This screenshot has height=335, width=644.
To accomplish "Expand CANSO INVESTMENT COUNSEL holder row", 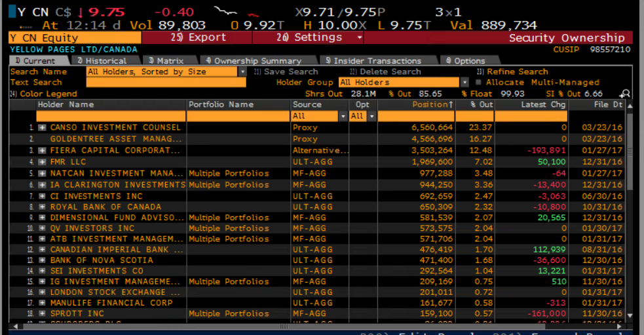I will pyautogui.click(x=42, y=128).
